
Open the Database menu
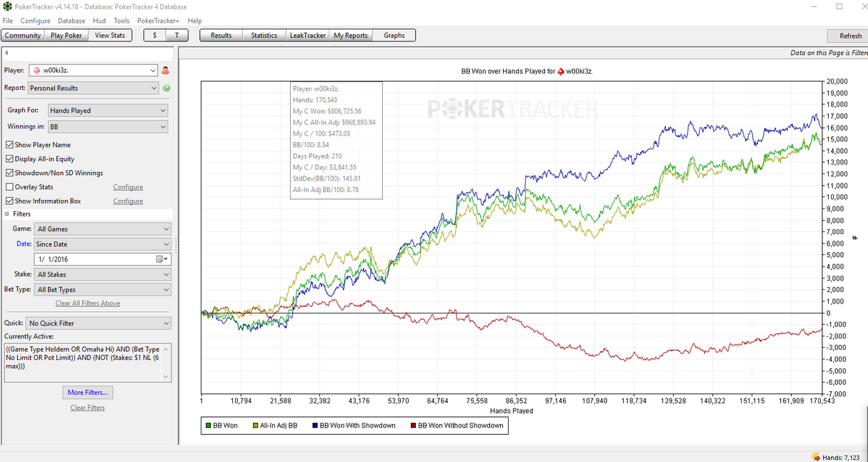[x=71, y=21]
